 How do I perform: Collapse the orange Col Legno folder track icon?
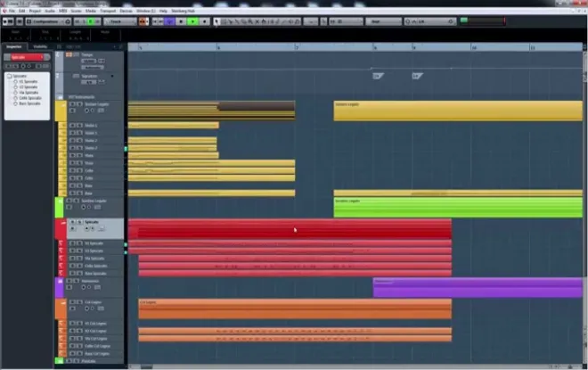[x=63, y=302]
